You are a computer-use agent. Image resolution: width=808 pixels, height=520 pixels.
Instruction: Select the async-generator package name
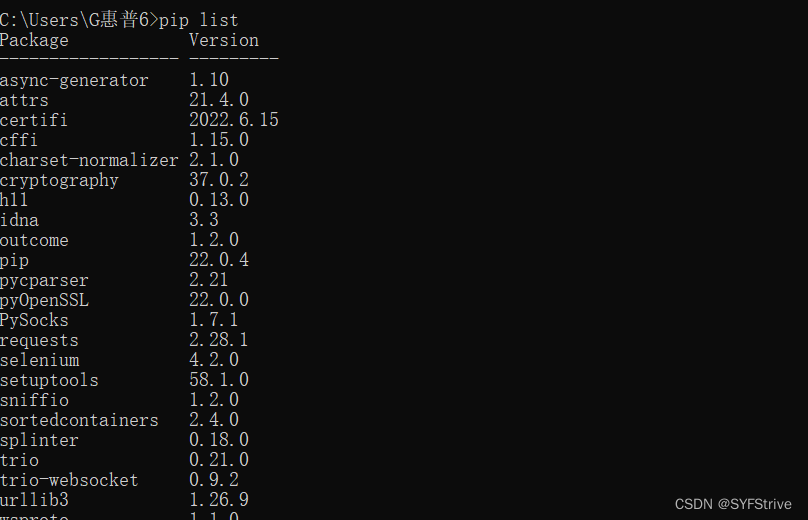pyautogui.click(x=74, y=80)
